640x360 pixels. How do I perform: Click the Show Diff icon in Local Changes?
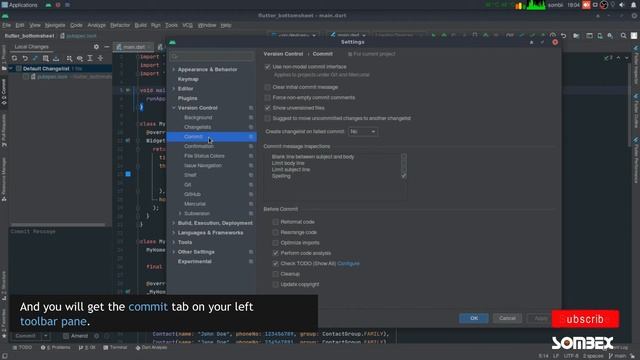point(35,59)
